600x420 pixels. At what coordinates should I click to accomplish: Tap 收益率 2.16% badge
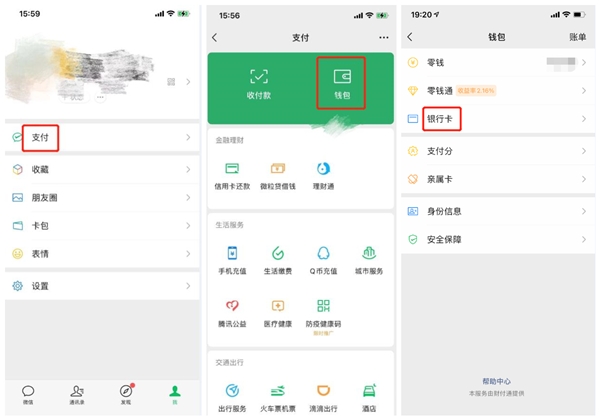[476, 91]
